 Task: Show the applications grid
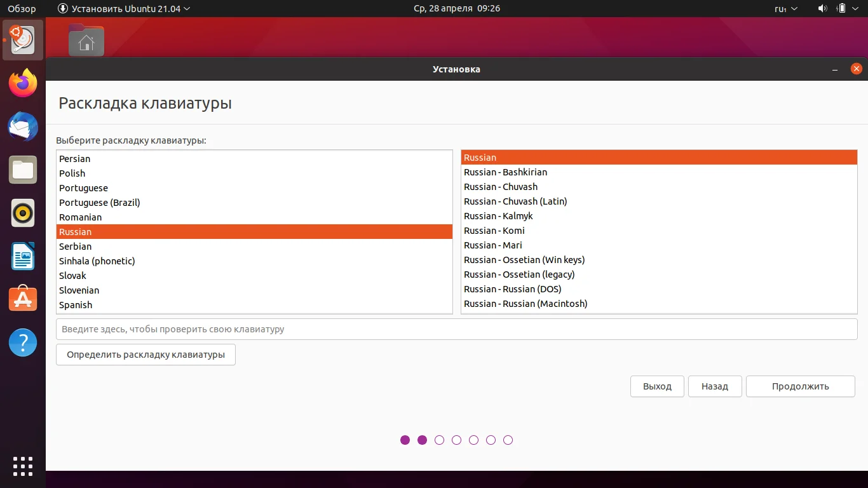point(22,466)
